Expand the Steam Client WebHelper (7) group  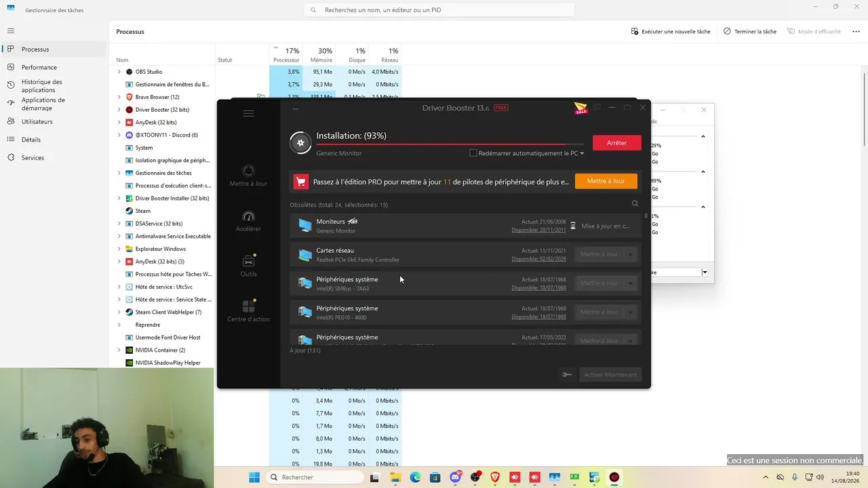[x=119, y=312]
